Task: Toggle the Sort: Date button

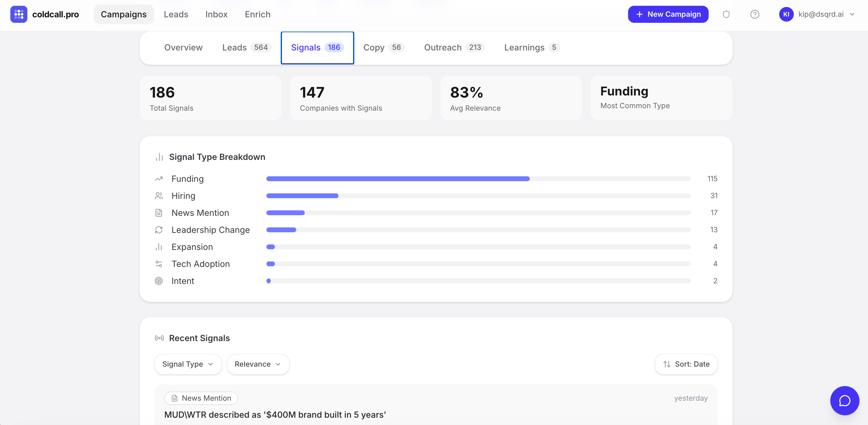Action: 686,364
